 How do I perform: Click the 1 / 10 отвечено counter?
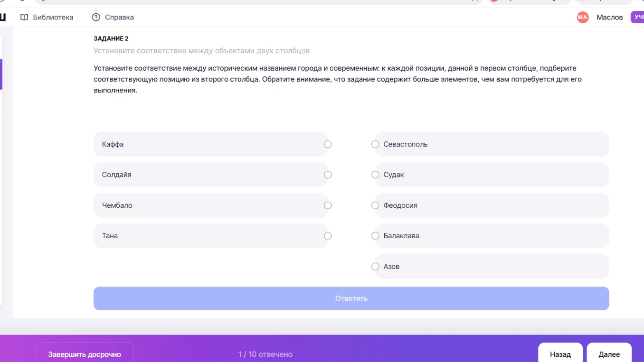coord(265,354)
